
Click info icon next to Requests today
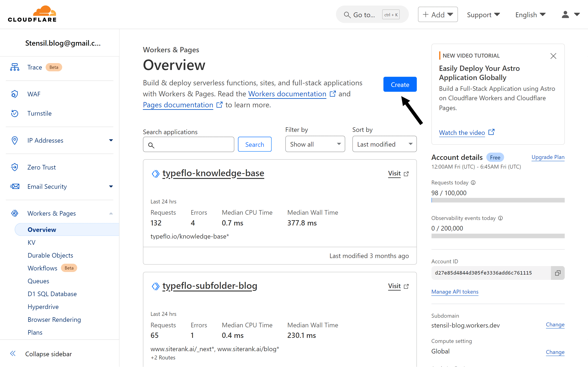(x=473, y=183)
